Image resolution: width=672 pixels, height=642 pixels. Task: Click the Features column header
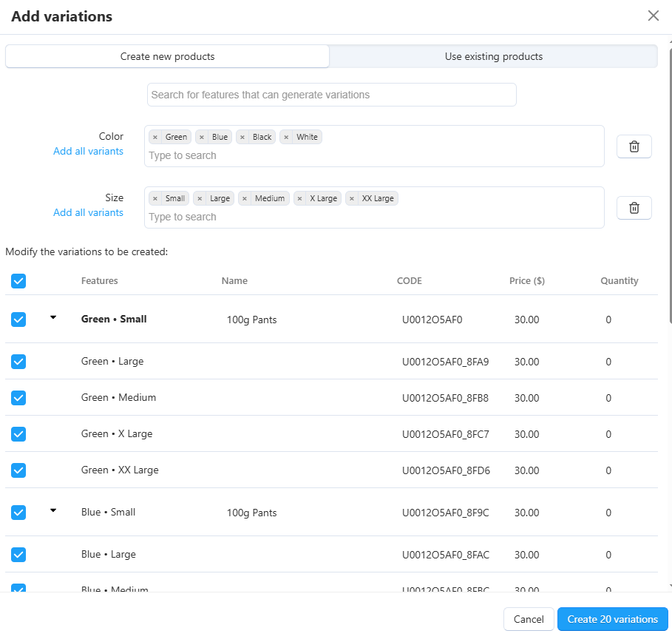click(99, 281)
